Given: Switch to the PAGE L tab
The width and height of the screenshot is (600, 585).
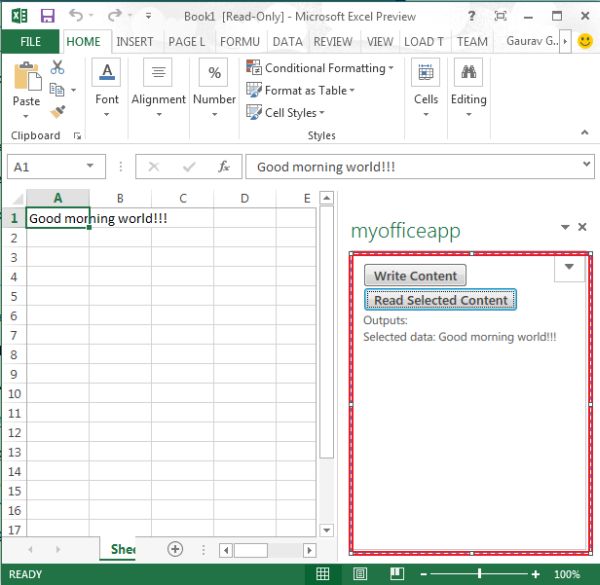Looking at the screenshot, I should coord(186,41).
